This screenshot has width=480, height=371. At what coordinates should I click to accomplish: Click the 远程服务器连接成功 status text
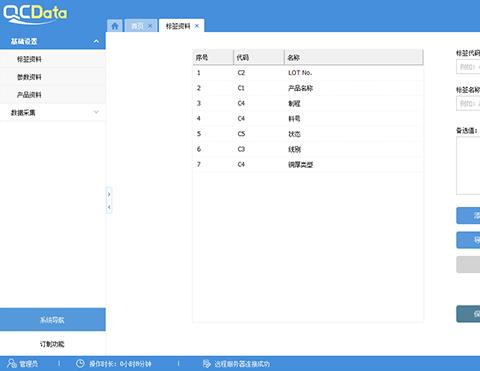click(x=242, y=364)
